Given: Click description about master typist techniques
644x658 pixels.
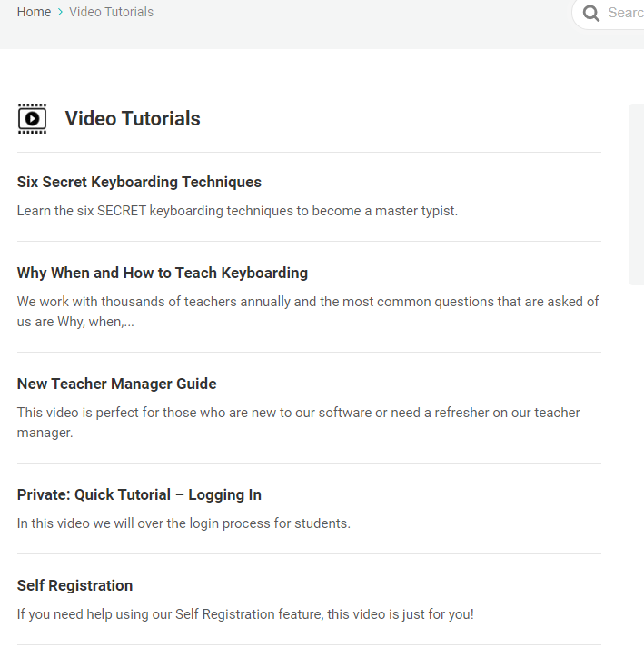Looking at the screenshot, I should [x=237, y=211].
